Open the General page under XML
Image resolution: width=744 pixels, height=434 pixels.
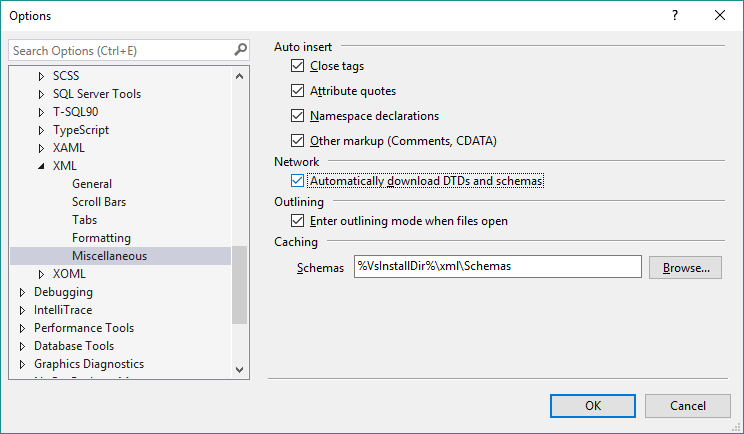tap(92, 184)
